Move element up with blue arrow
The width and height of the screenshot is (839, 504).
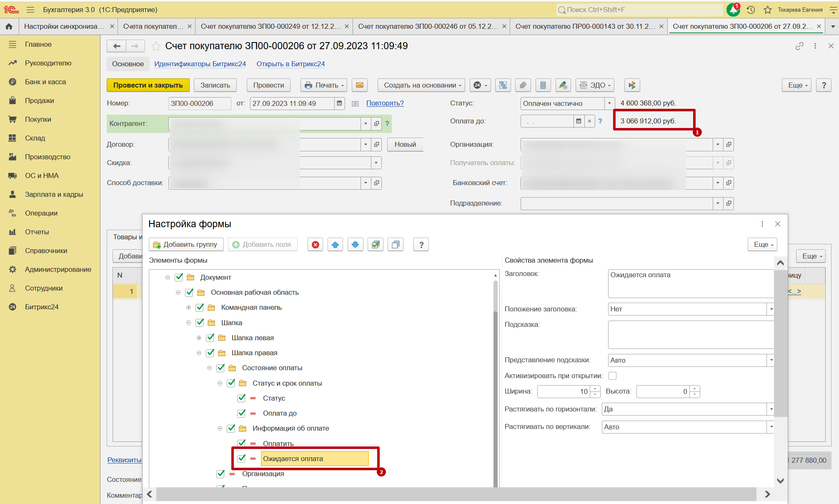point(335,245)
